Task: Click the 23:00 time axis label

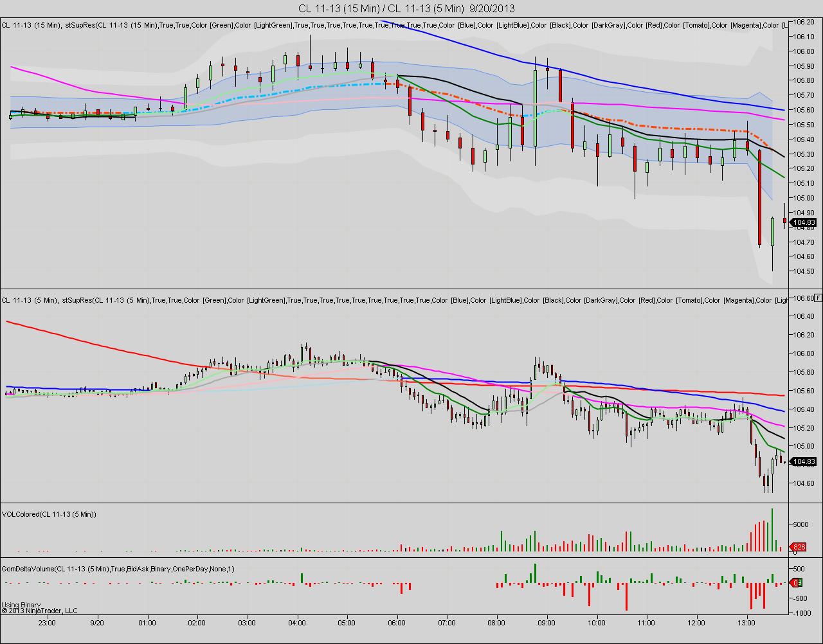Action: pyautogui.click(x=47, y=623)
